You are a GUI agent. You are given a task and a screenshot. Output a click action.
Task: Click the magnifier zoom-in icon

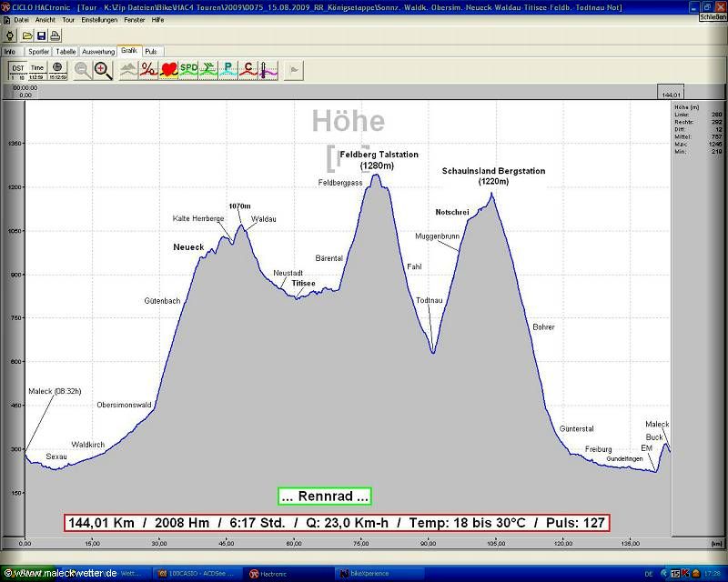pos(103,70)
